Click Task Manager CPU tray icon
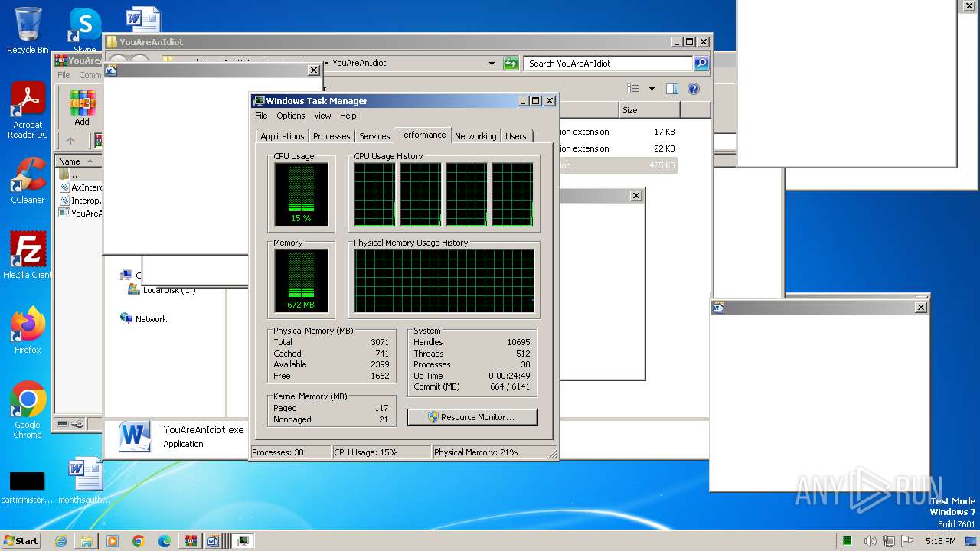The image size is (980, 551). [848, 541]
